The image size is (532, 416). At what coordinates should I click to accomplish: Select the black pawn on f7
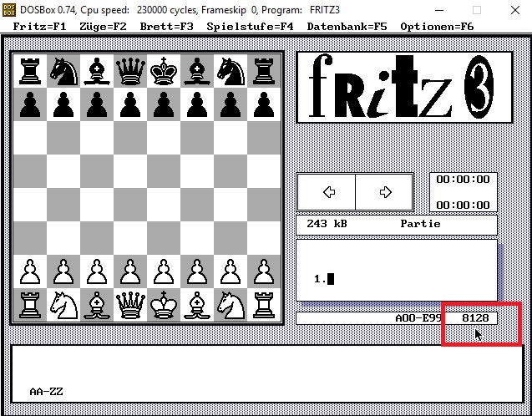point(197,104)
